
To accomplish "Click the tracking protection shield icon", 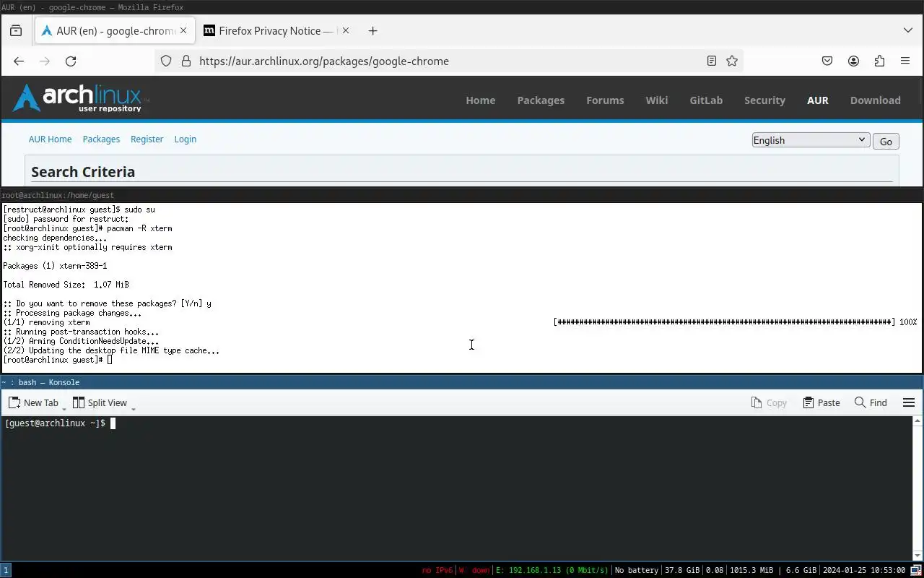I will tap(166, 61).
